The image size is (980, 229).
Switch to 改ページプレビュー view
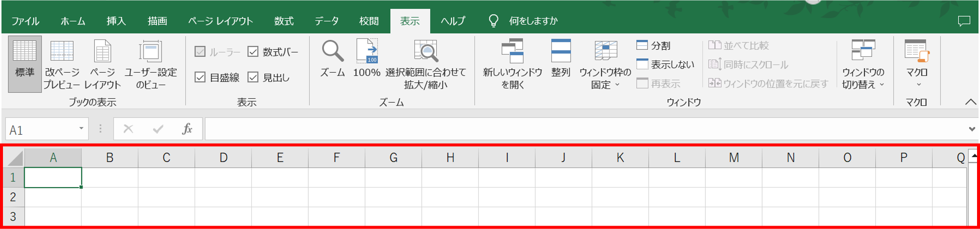pyautogui.click(x=62, y=51)
